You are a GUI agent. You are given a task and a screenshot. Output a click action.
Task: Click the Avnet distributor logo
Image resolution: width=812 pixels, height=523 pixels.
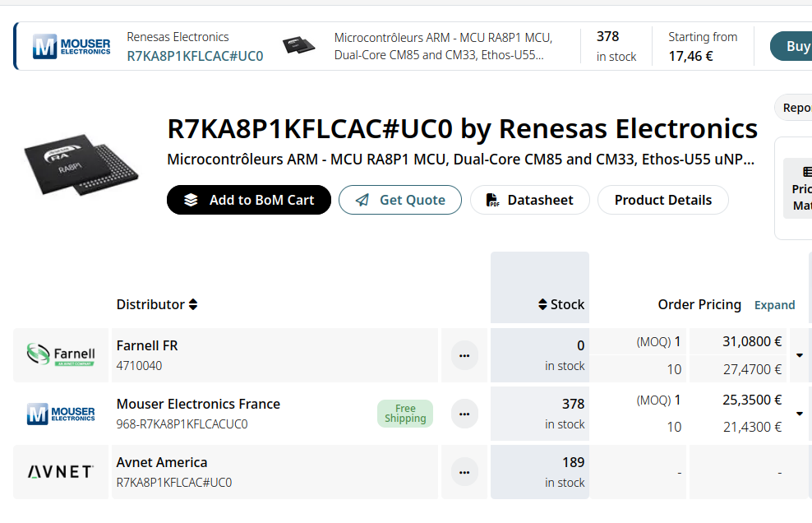click(61, 472)
